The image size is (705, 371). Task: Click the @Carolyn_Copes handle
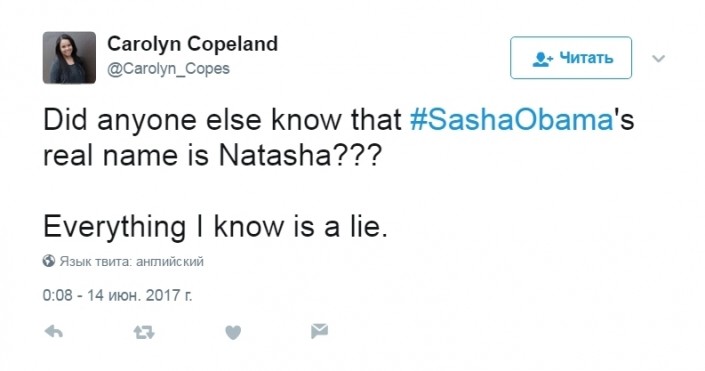pos(168,69)
